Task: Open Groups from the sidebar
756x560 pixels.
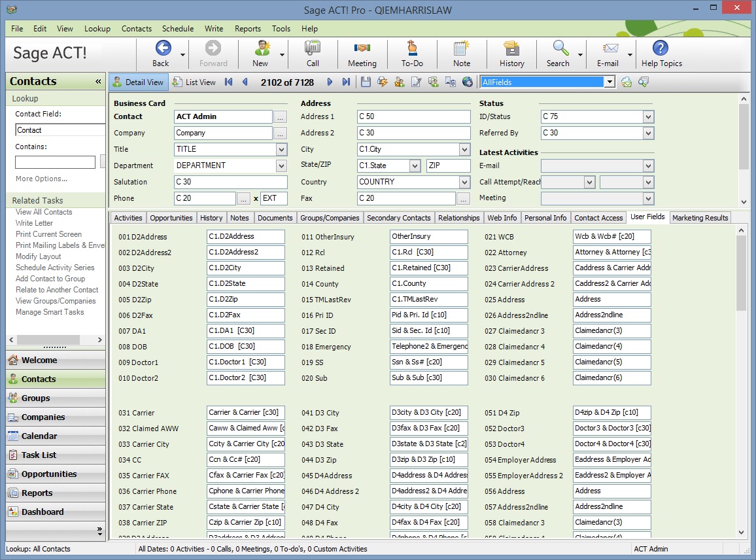Action: [56, 398]
